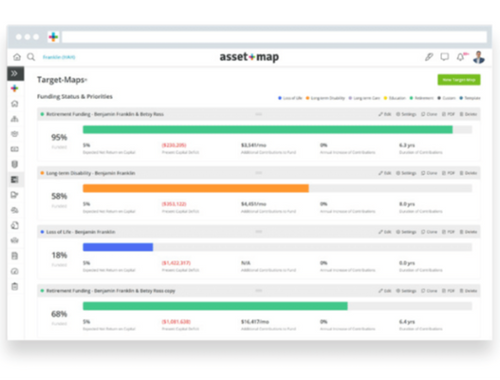Click the browser tab plus favicon
Screen dimensions: 500x380
(53, 37)
